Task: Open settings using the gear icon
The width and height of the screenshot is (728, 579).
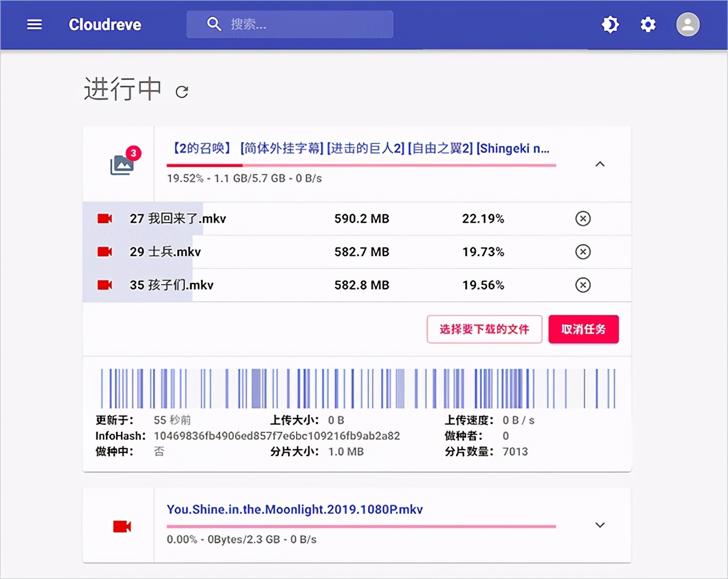Action: click(648, 24)
